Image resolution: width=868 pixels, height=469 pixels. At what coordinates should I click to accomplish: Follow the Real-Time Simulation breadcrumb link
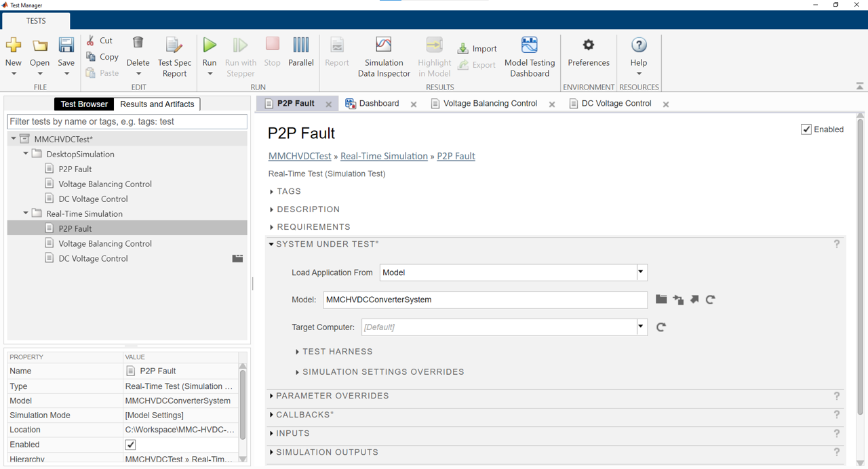(384, 156)
